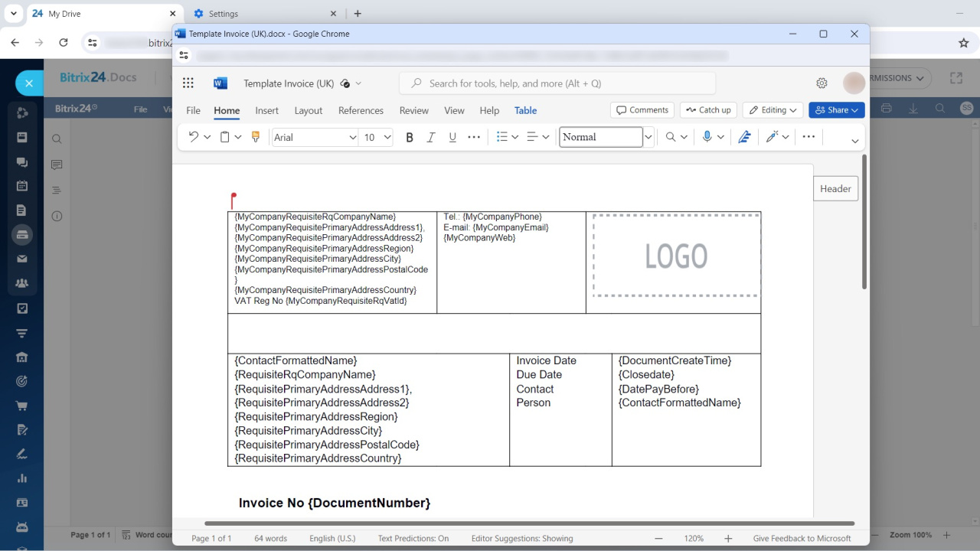Click the Undo arrow icon
The width and height of the screenshot is (980, 551).
click(194, 137)
